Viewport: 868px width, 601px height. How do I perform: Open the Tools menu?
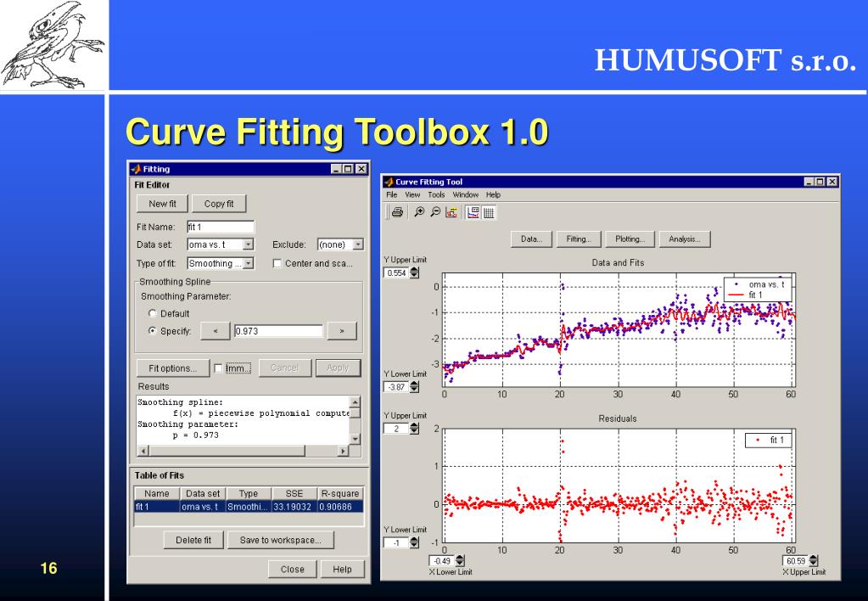click(436, 195)
